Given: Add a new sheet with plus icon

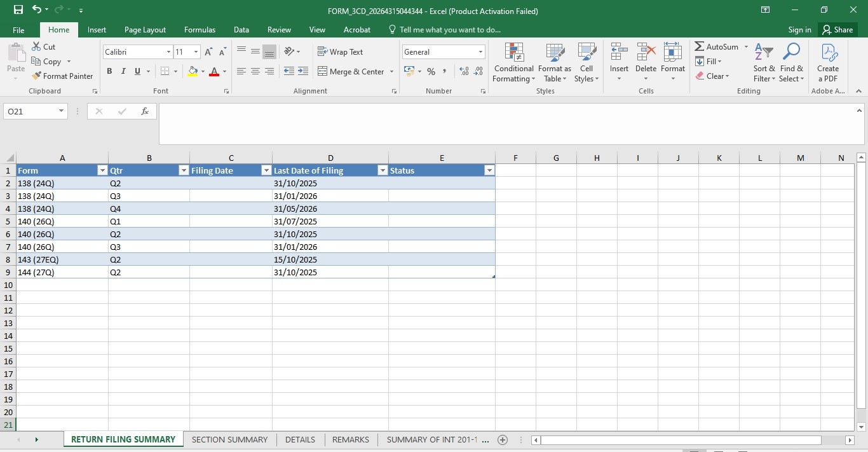Looking at the screenshot, I should point(503,439).
